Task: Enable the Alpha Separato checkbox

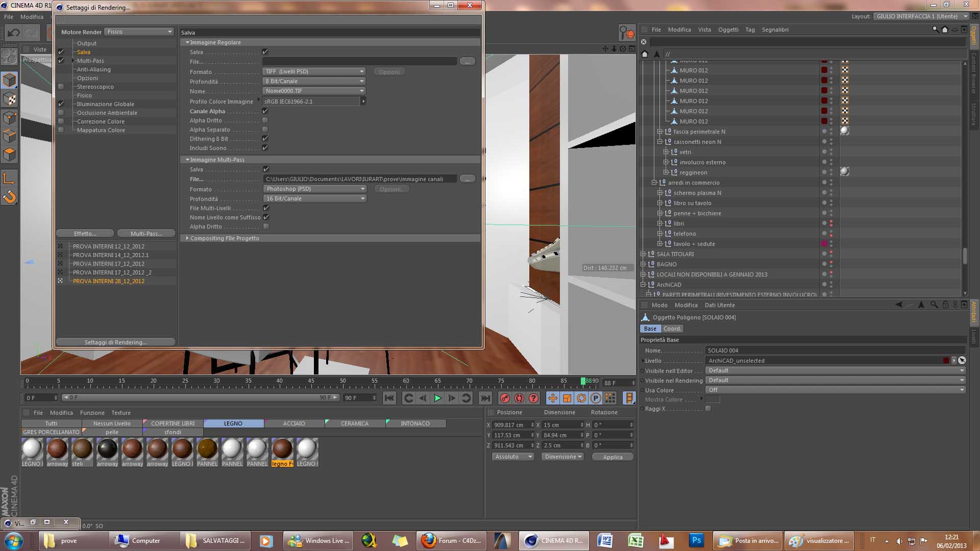Action: tap(265, 130)
